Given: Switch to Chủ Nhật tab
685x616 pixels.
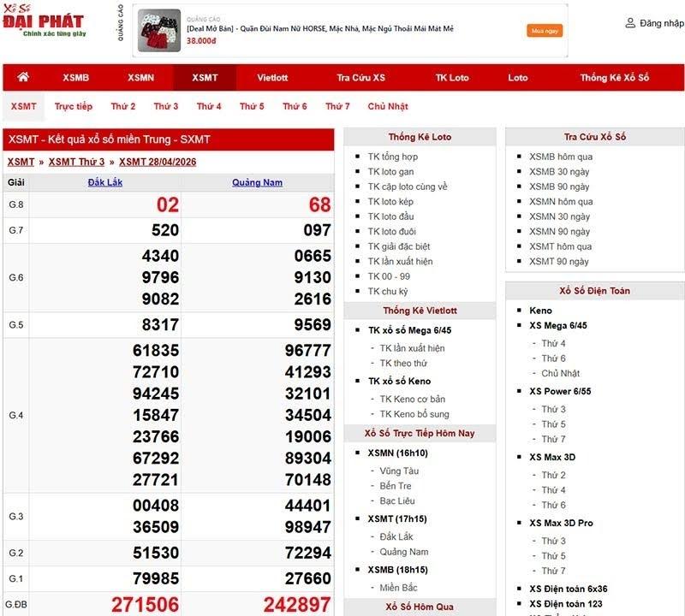Looking at the screenshot, I should [x=388, y=106].
